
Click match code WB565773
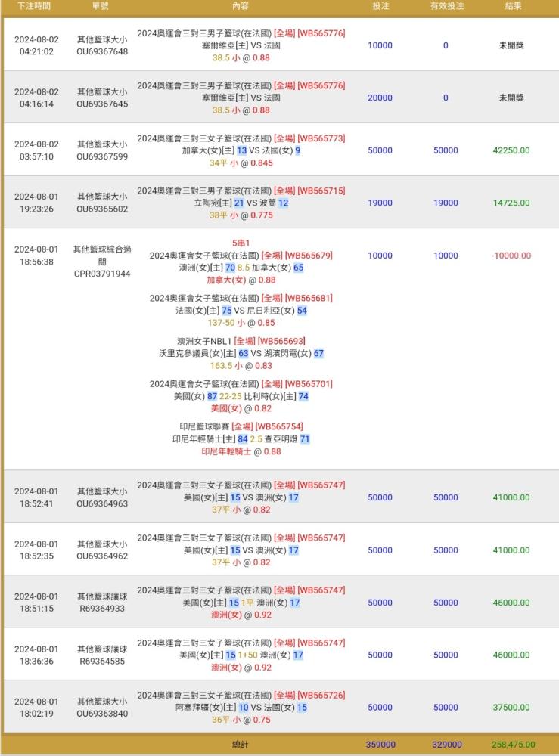321,138
